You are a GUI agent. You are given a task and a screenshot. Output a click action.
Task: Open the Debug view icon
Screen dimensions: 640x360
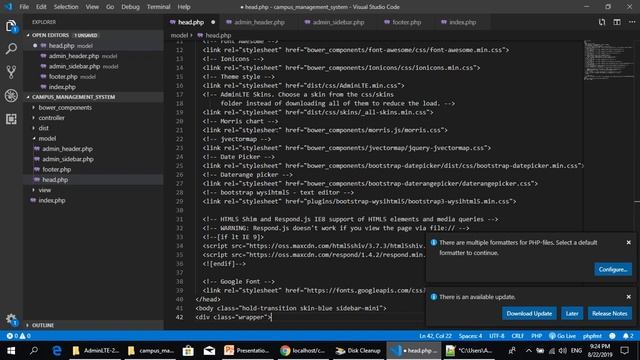click(11, 96)
